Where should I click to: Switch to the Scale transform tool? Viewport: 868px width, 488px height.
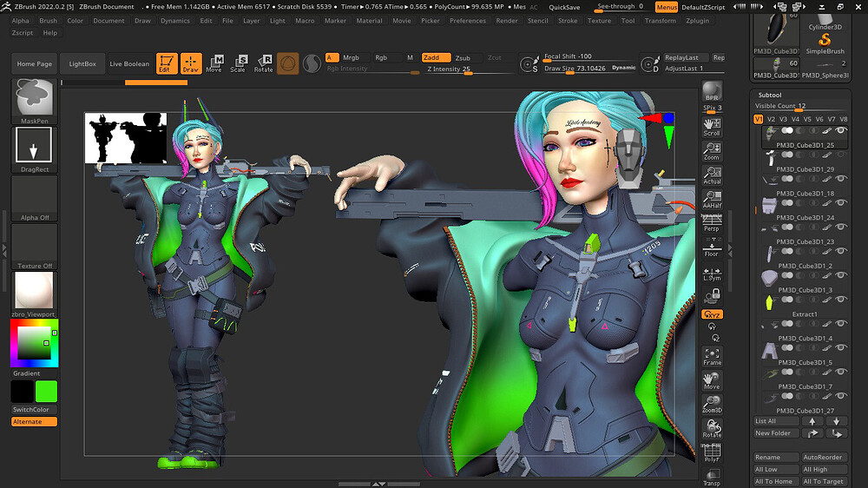238,63
